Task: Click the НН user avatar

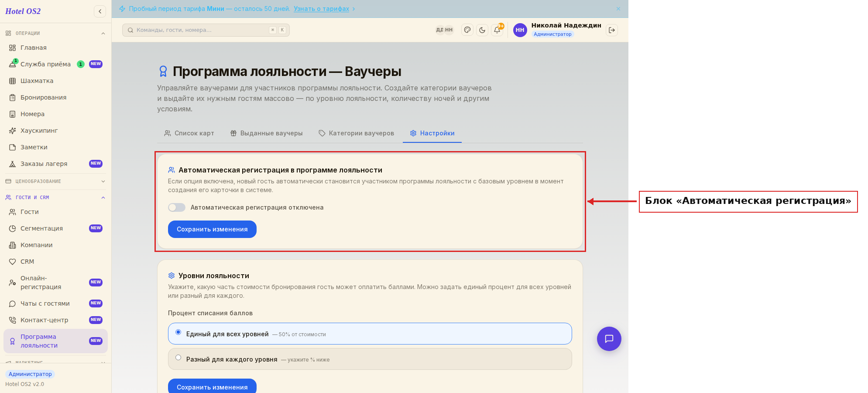Action: coord(520,30)
